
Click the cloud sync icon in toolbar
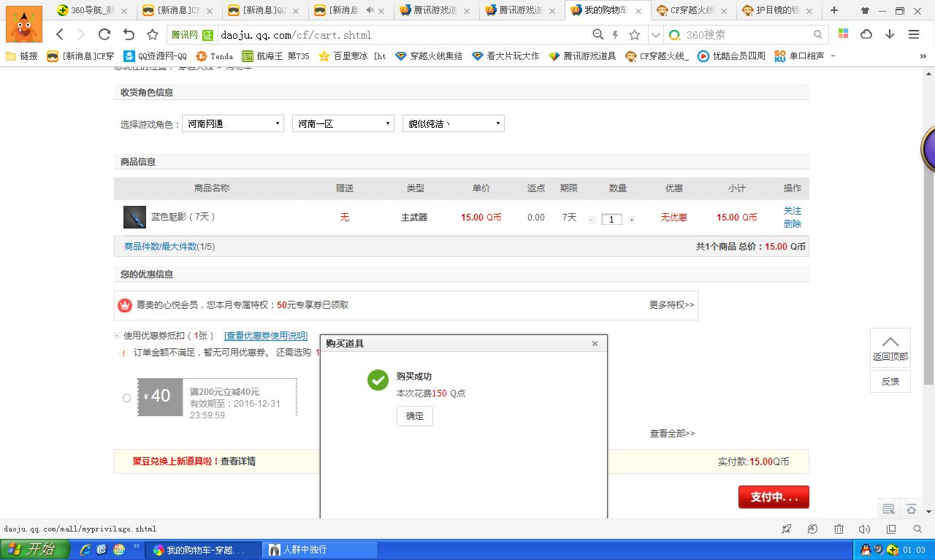866,34
